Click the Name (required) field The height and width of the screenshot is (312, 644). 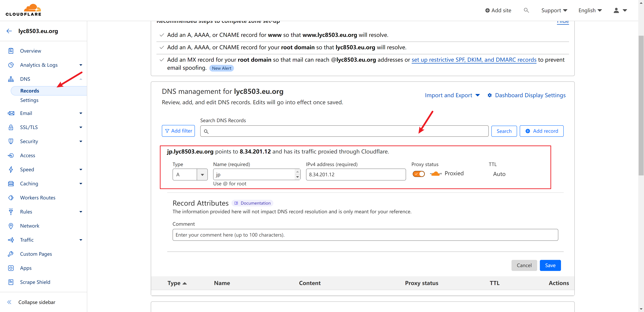256,174
